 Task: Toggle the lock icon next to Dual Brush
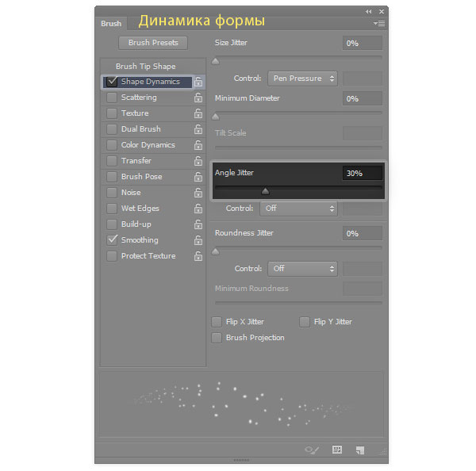tap(198, 129)
